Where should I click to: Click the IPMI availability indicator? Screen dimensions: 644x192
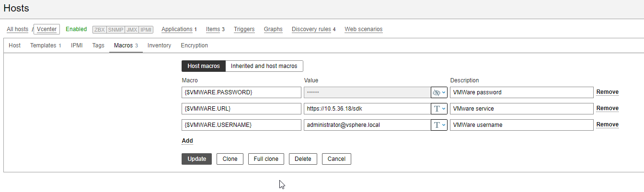click(146, 30)
